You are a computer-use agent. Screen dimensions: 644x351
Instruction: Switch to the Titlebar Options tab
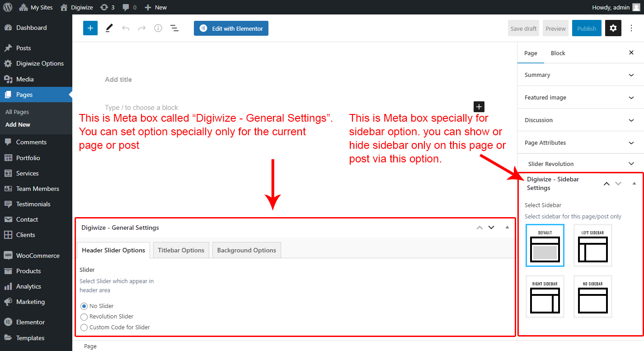point(181,250)
